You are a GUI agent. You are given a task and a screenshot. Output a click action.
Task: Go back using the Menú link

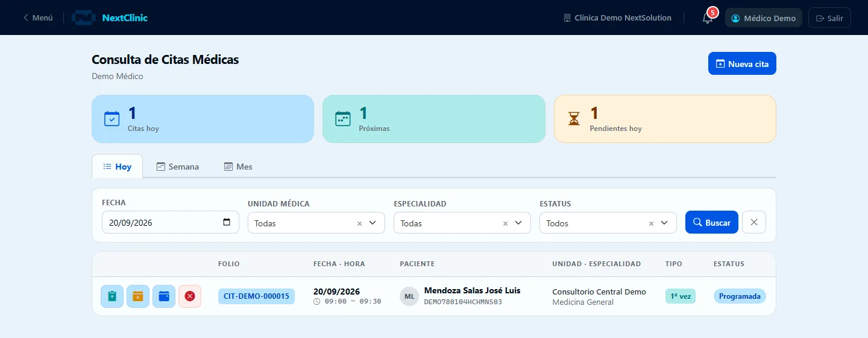click(x=38, y=18)
